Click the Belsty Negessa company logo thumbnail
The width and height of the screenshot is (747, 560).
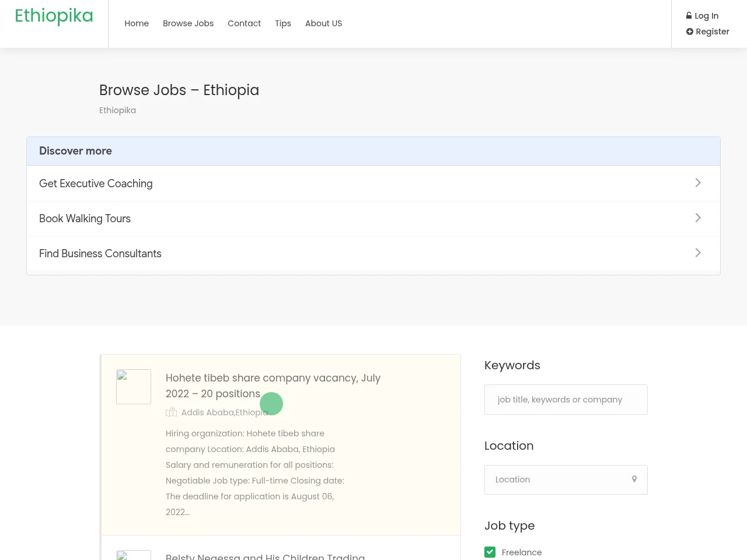[x=134, y=555]
